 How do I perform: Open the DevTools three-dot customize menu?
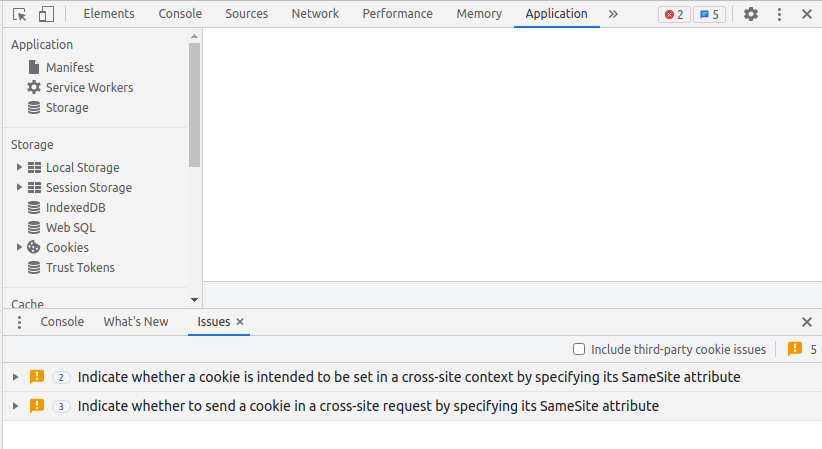tap(779, 14)
